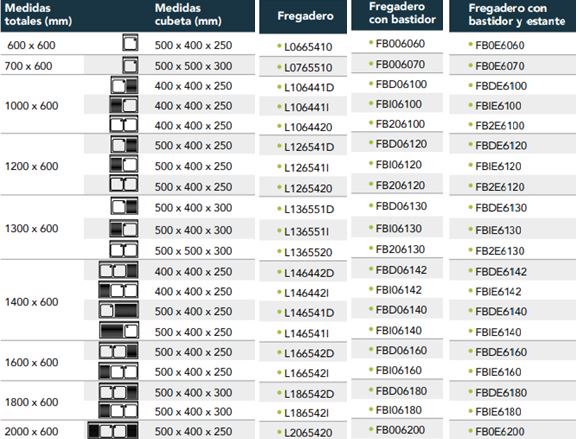The height and width of the screenshot is (439, 580).
Task: Click the sink icon in the 700 x 600 row
Action: pyautogui.click(x=130, y=65)
